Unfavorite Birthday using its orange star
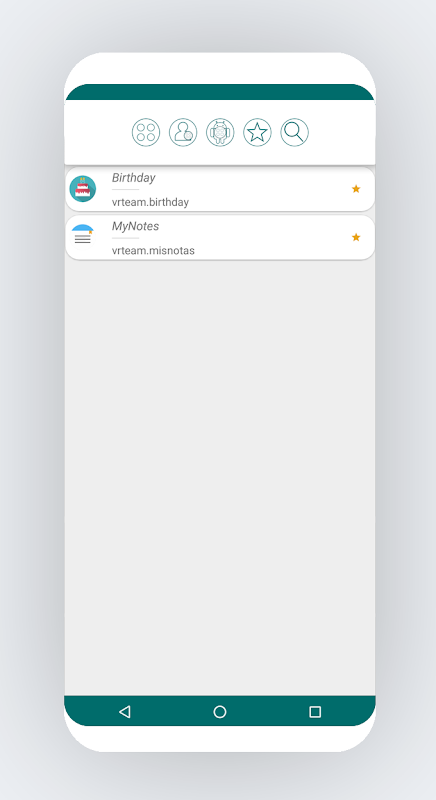Viewport: 436px width, 800px height. click(x=356, y=189)
